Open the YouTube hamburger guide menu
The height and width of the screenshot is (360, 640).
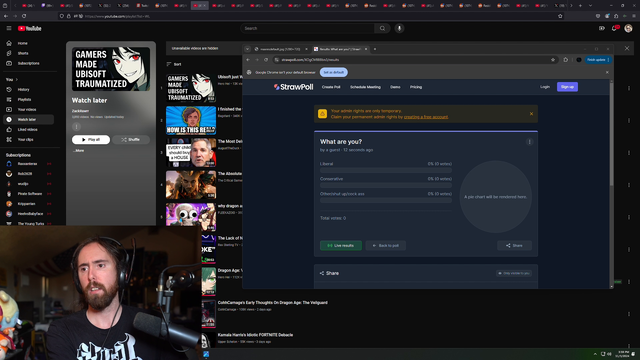(9, 28)
